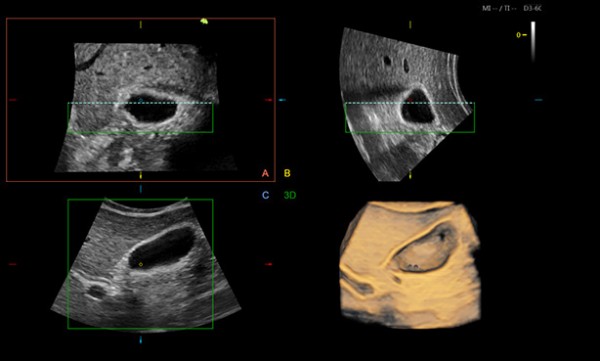Select the red A plane label
600x361 pixels.
[x=265, y=173]
